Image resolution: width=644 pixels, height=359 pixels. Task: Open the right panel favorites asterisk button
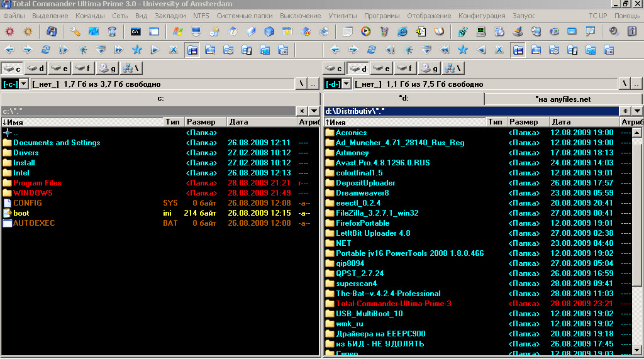[625, 111]
